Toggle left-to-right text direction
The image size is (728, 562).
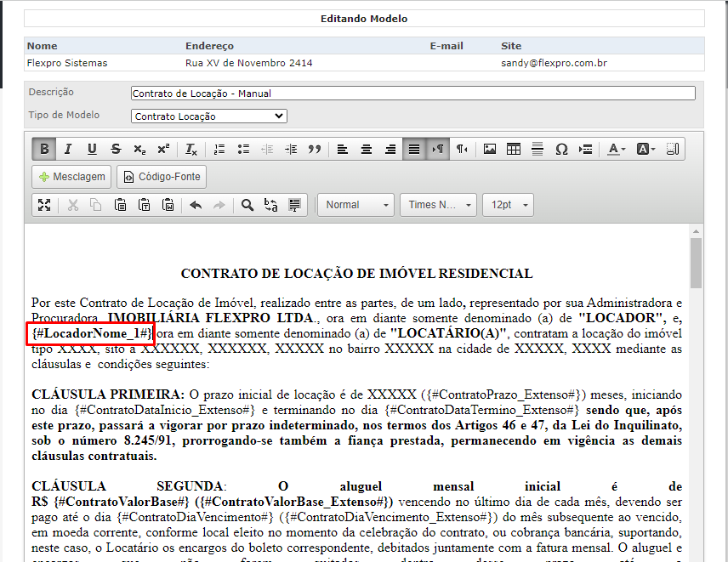pyautogui.click(x=438, y=149)
